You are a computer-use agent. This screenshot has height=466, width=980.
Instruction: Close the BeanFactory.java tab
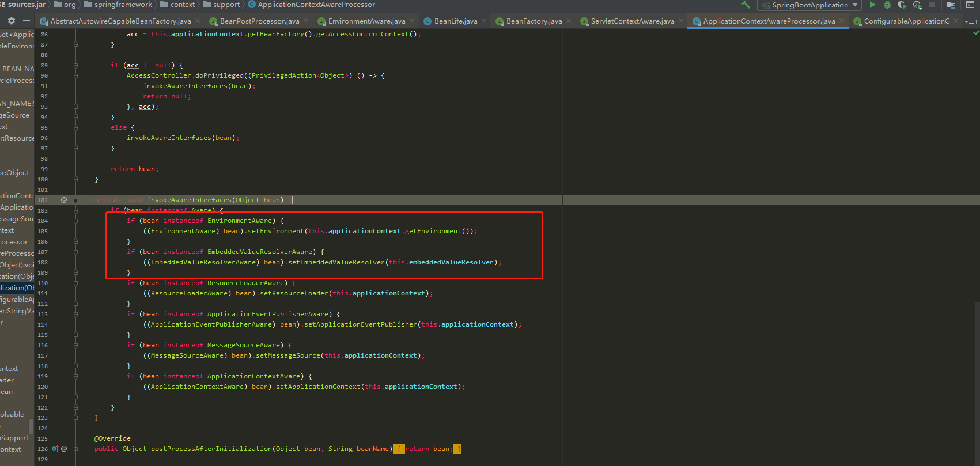[569, 21]
